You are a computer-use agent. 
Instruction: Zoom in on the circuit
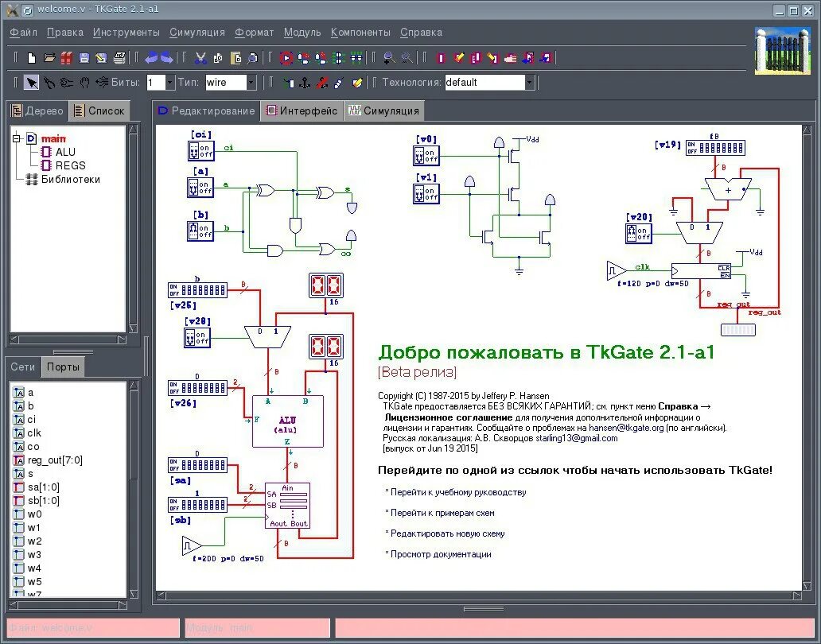(x=389, y=57)
